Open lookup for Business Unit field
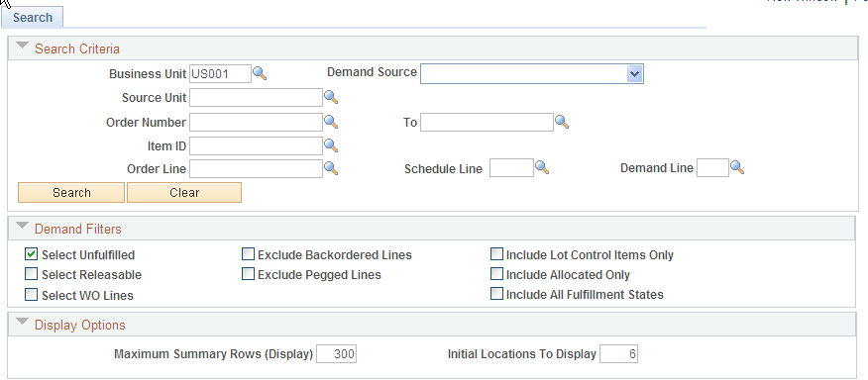Viewport: 868px width, 380px height. 260,73
